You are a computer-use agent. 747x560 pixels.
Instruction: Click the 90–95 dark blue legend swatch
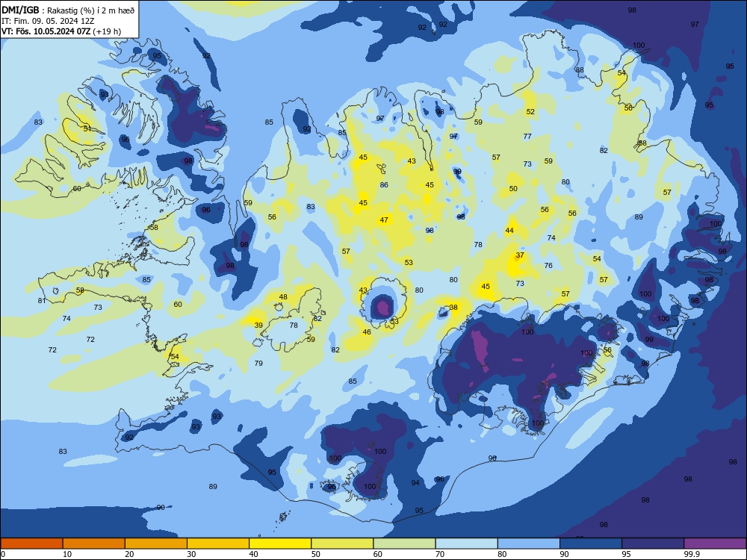(591, 544)
